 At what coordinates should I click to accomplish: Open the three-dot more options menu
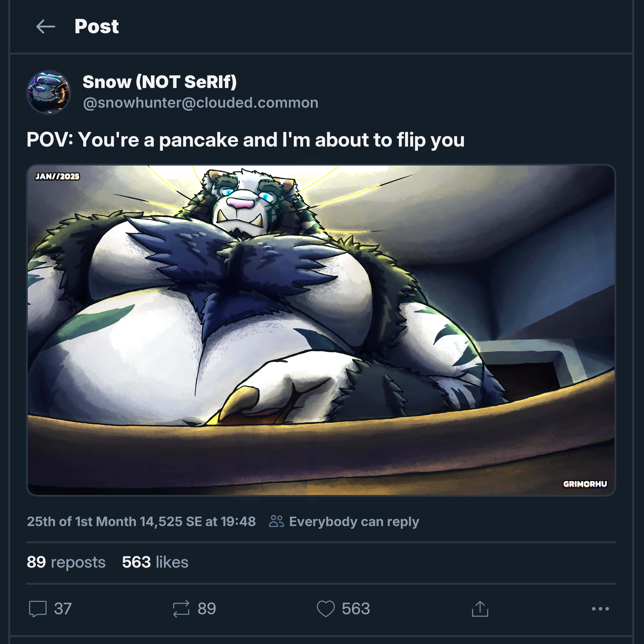600,609
